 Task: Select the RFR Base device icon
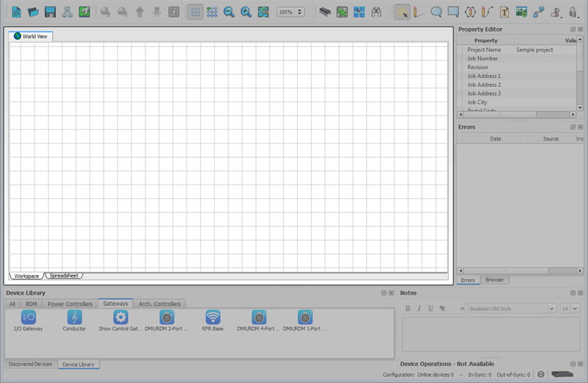click(x=213, y=318)
